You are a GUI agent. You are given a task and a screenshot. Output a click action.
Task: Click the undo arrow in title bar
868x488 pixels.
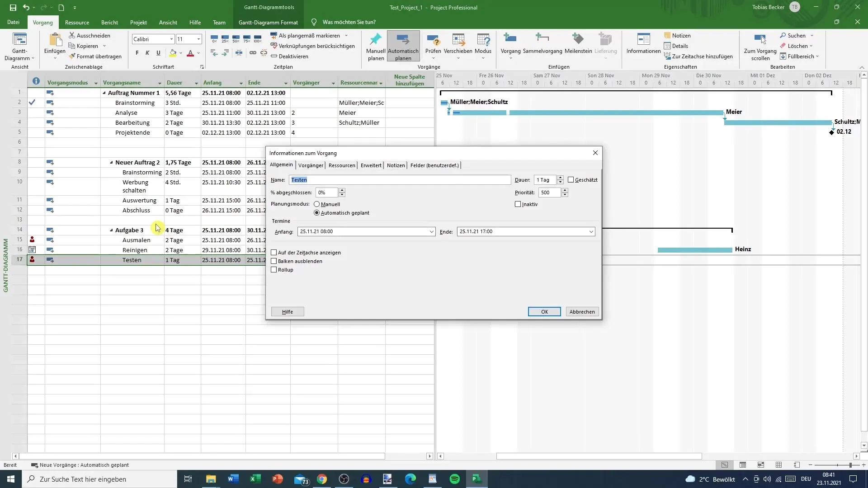pyautogui.click(x=26, y=7)
